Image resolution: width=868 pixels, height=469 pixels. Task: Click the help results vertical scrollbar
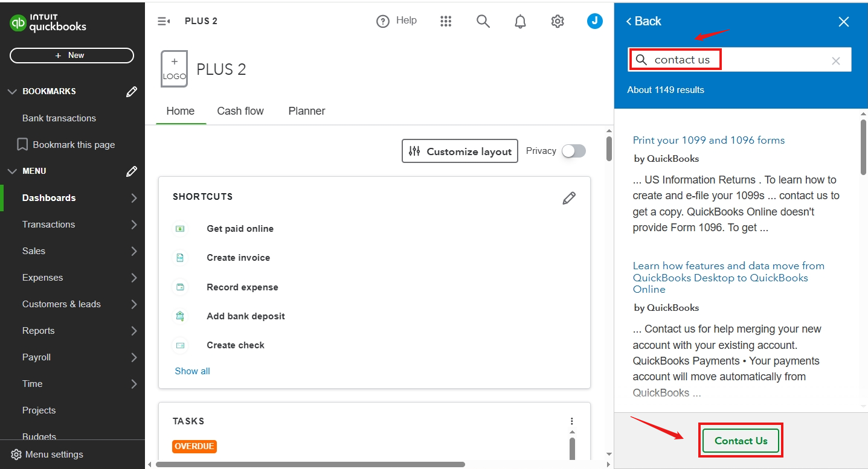(x=863, y=148)
